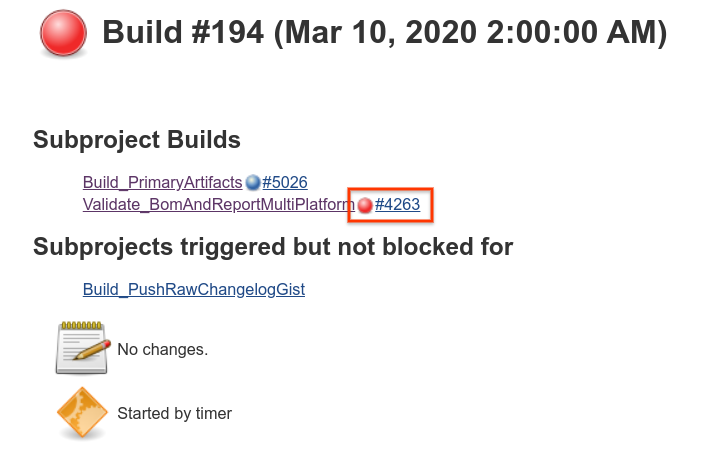Click the Started by timer text

click(x=175, y=413)
